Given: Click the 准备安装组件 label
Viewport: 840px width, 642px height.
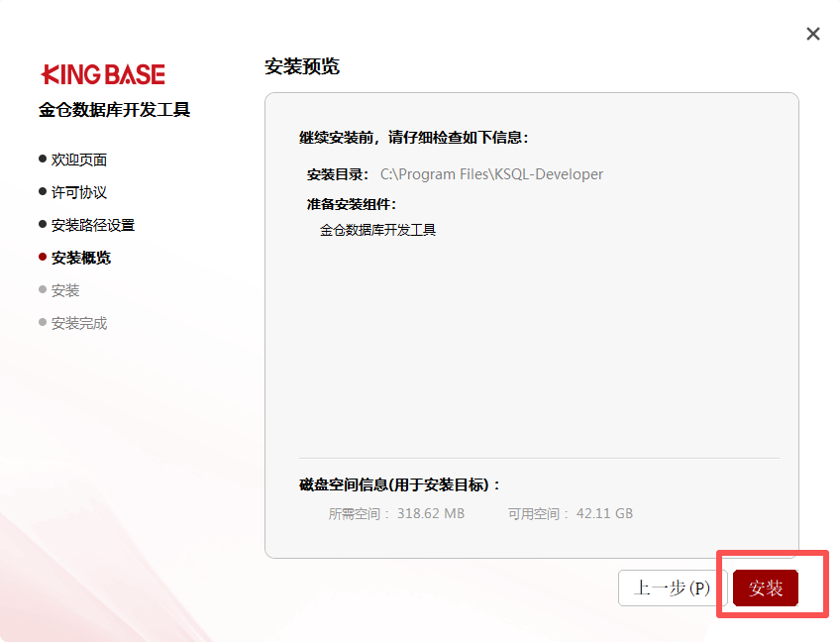Looking at the screenshot, I should click(x=352, y=204).
